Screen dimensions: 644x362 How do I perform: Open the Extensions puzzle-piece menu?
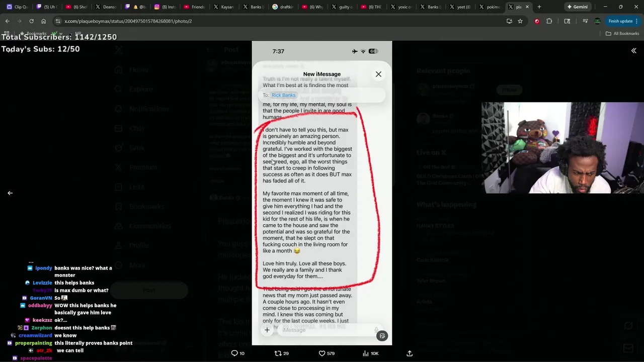pyautogui.click(x=549, y=21)
